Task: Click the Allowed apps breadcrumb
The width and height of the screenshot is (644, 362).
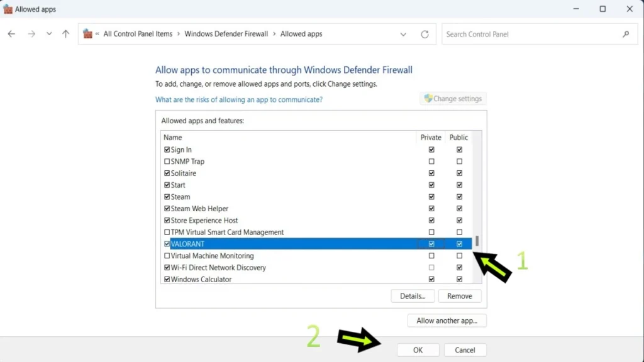Action: click(301, 34)
